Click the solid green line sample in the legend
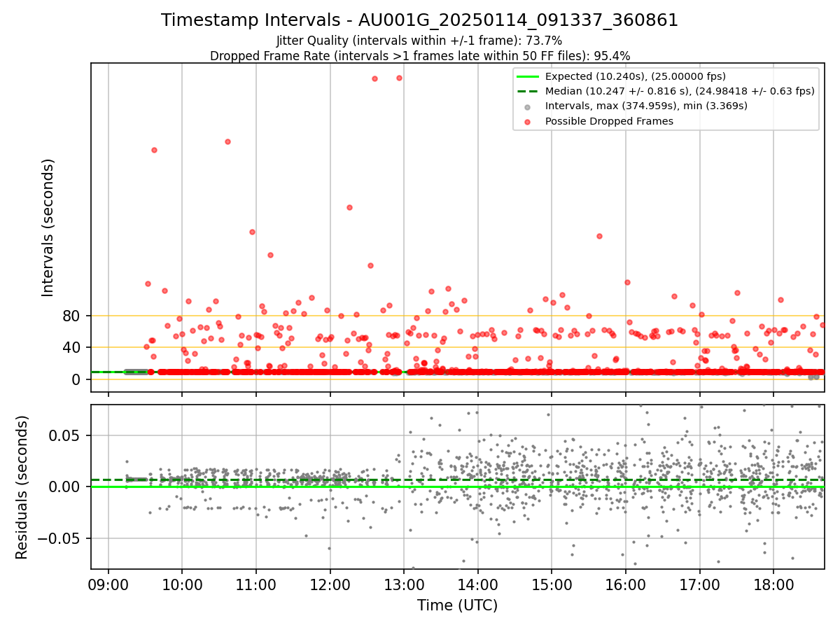 [528, 77]
